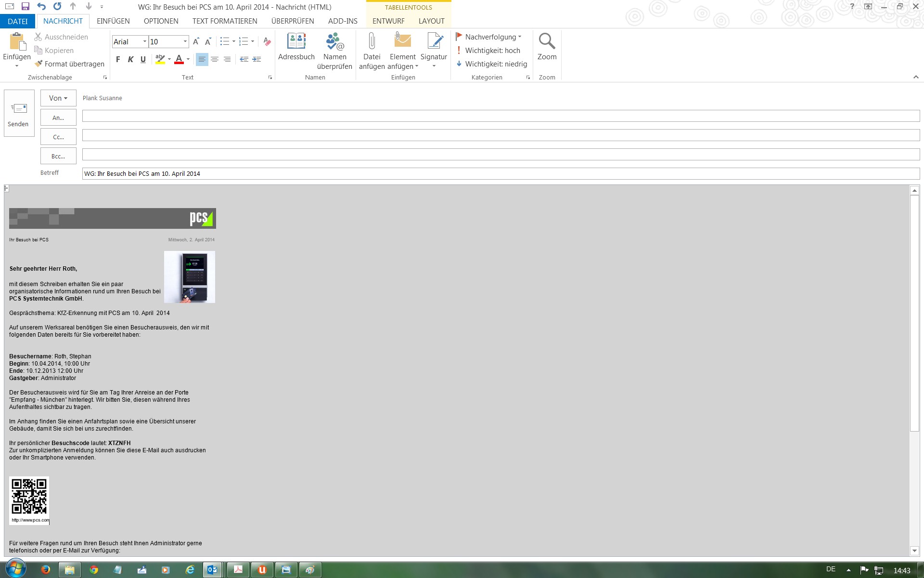Click the An... recipients button
The height and width of the screenshot is (578, 924).
[x=58, y=118]
